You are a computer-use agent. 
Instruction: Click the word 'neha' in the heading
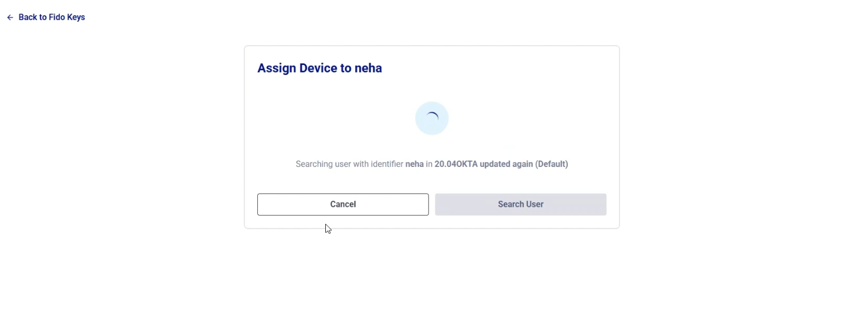368,68
